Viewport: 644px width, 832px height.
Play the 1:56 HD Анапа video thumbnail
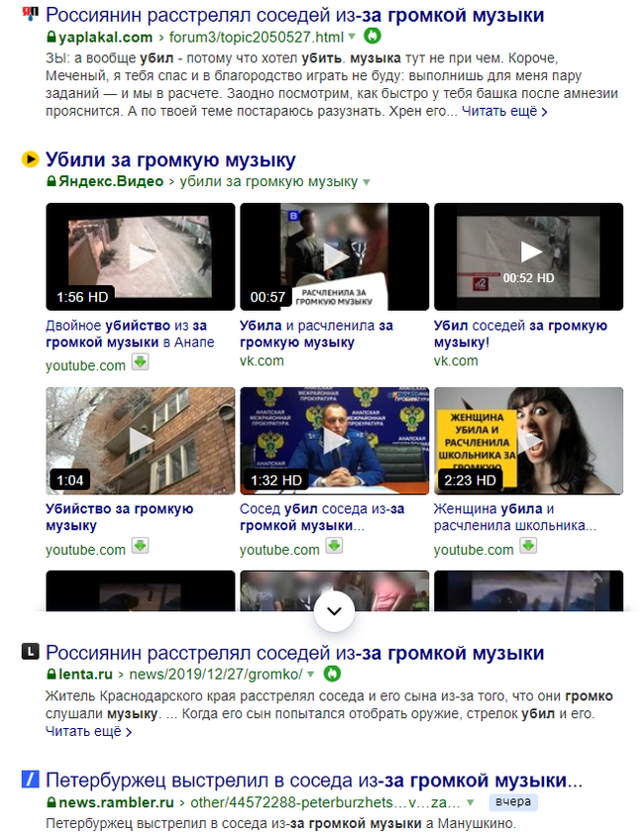(140, 257)
